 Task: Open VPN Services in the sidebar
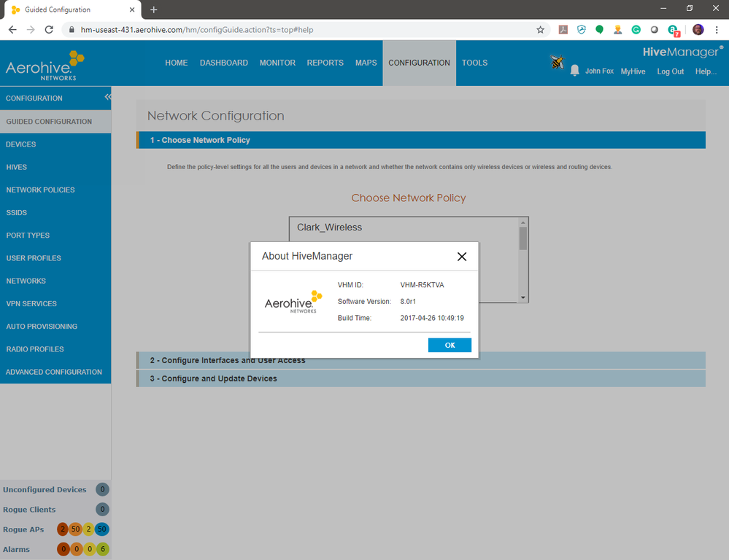click(x=55, y=303)
